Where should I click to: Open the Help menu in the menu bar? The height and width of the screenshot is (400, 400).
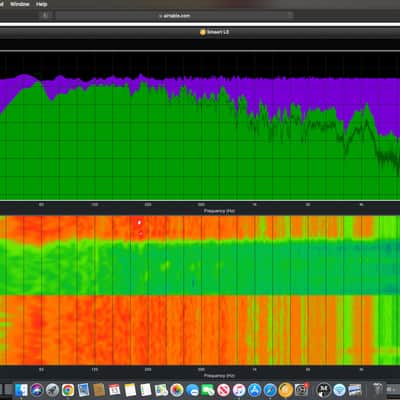click(41, 4)
